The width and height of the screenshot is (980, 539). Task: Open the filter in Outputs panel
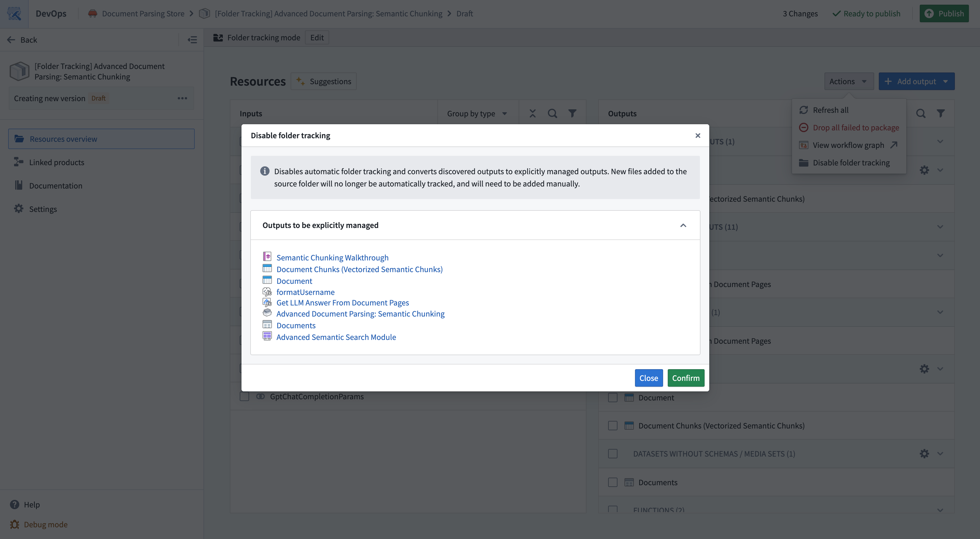click(x=941, y=113)
